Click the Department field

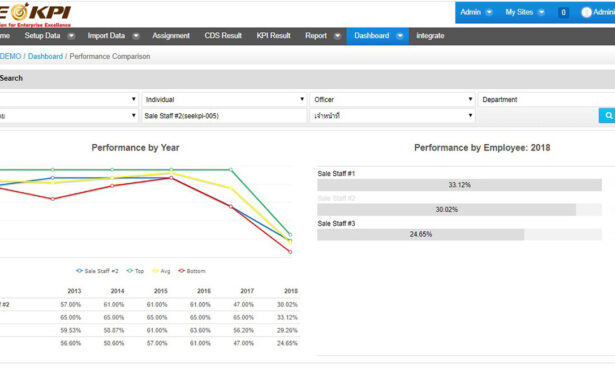(547, 100)
